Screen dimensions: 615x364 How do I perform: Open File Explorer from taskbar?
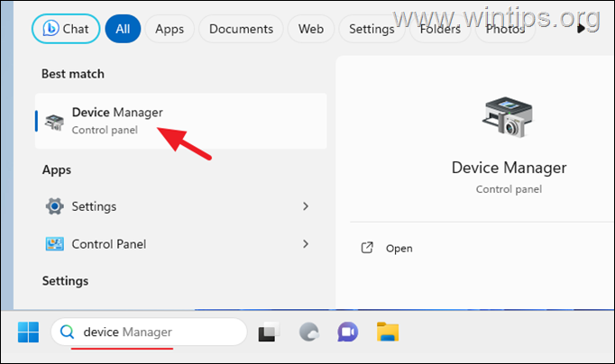click(x=388, y=332)
